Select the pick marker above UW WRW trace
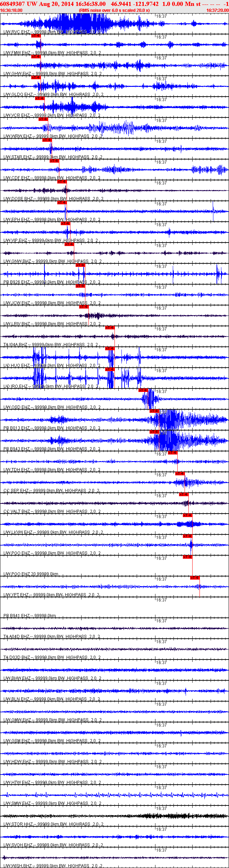This screenshot has height=868, width=229. click(43, 119)
